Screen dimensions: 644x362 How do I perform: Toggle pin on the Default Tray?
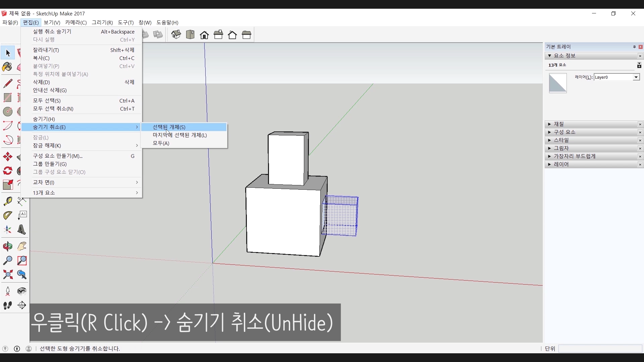point(634,47)
